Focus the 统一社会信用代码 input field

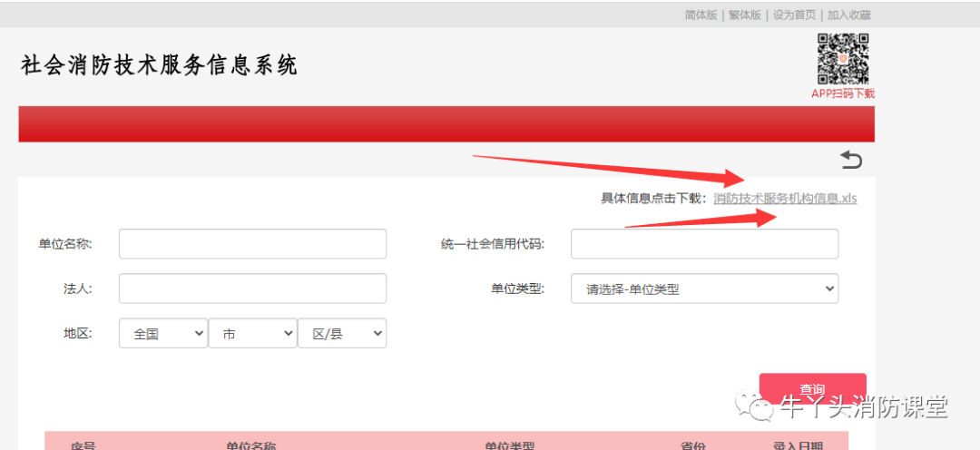[704, 244]
